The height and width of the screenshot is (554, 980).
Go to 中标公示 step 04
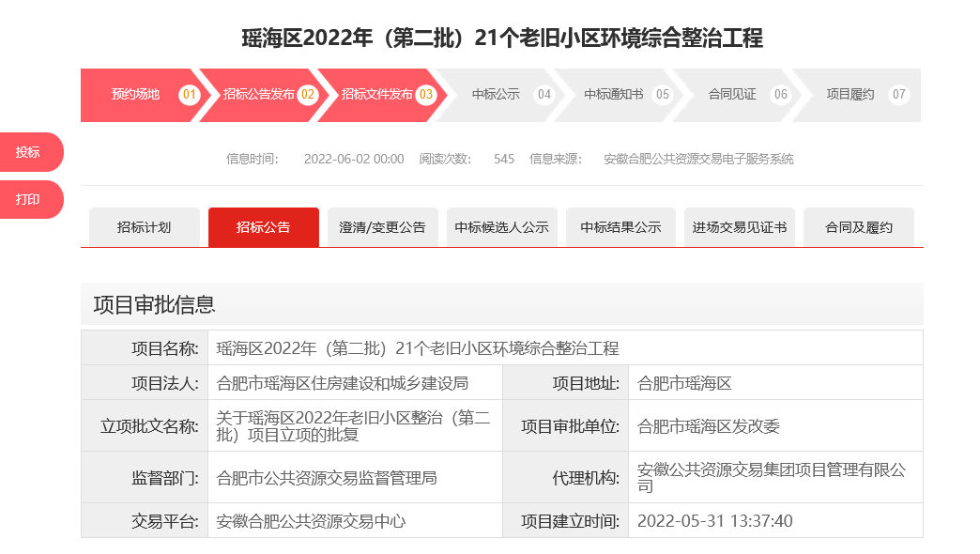(x=498, y=95)
